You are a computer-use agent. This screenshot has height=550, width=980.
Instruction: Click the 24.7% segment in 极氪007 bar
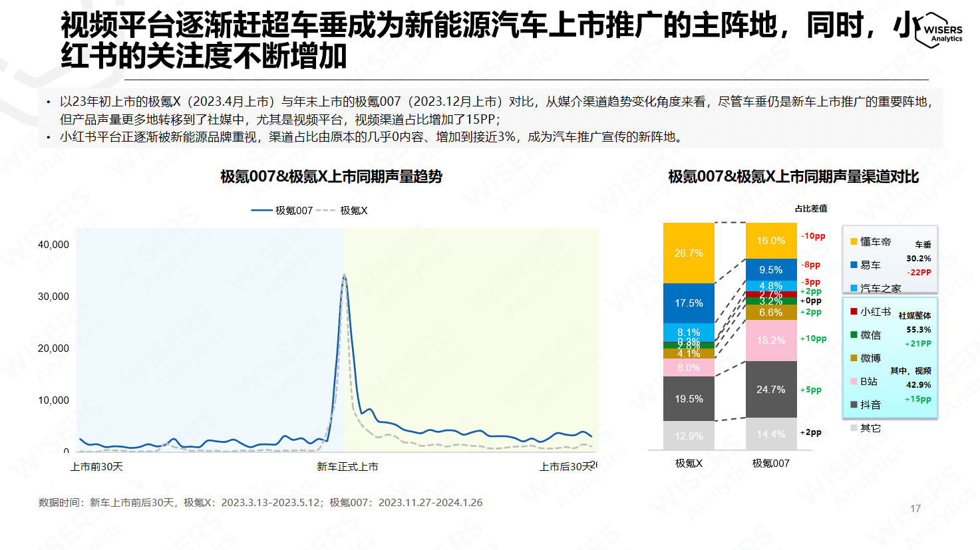pyautogui.click(x=771, y=389)
